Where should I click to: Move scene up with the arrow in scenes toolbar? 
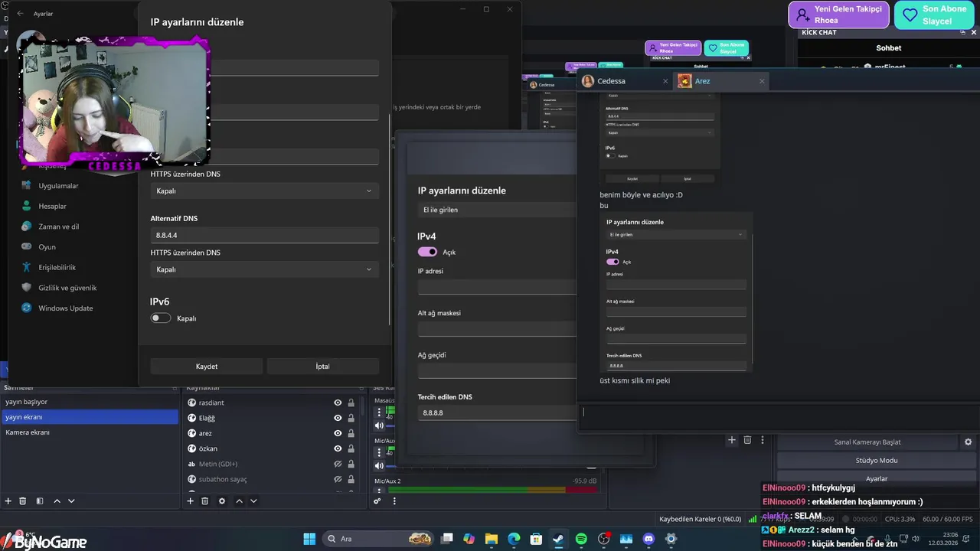[x=57, y=501]
